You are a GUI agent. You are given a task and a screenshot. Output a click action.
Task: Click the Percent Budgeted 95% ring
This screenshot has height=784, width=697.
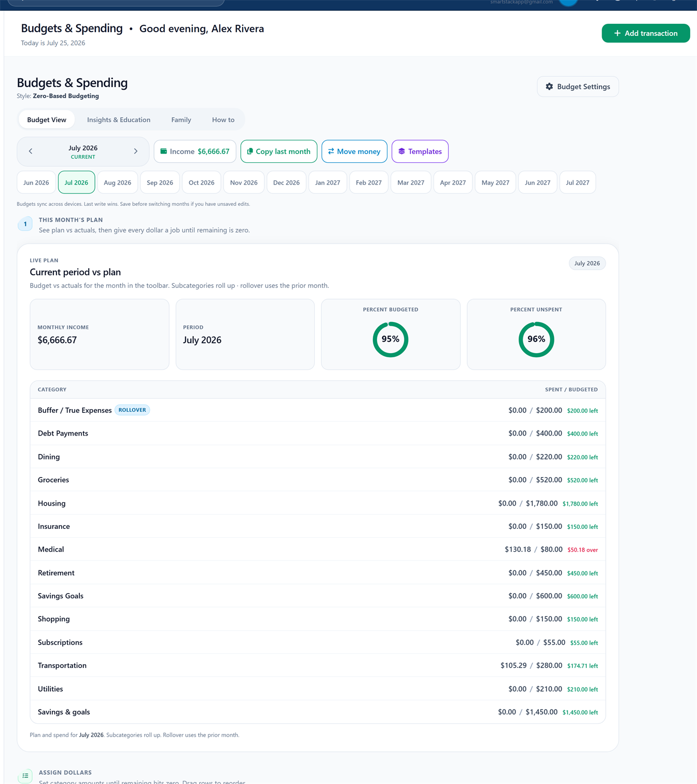pos(391,339)
